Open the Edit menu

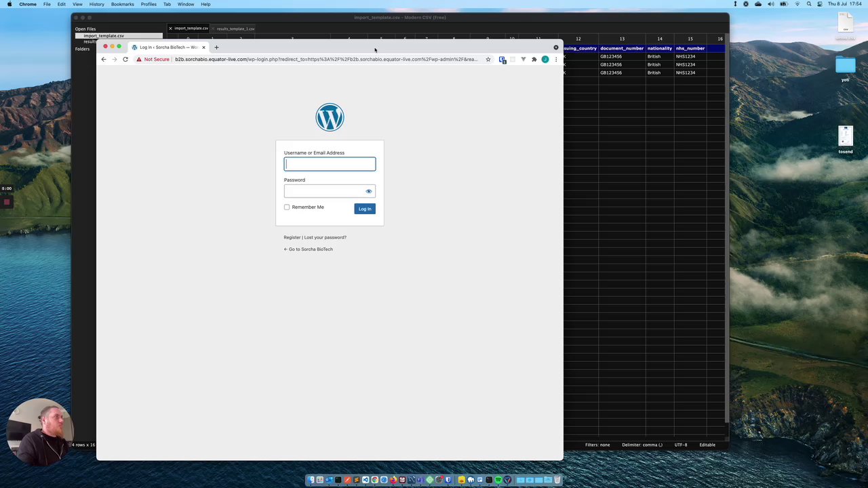click(62, 4)
